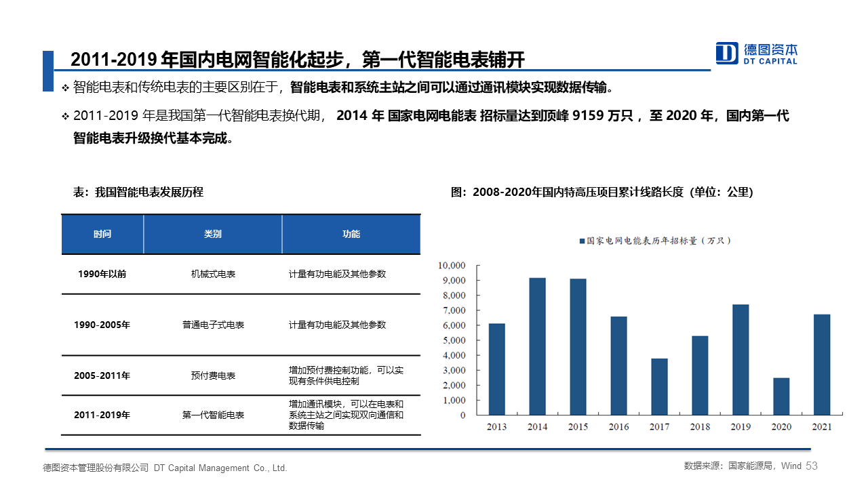Viewport: 868px width, 488px height.
Task: Click the 5,000 y-axis label
Action: pyautogui.click(x=454, y=340)
